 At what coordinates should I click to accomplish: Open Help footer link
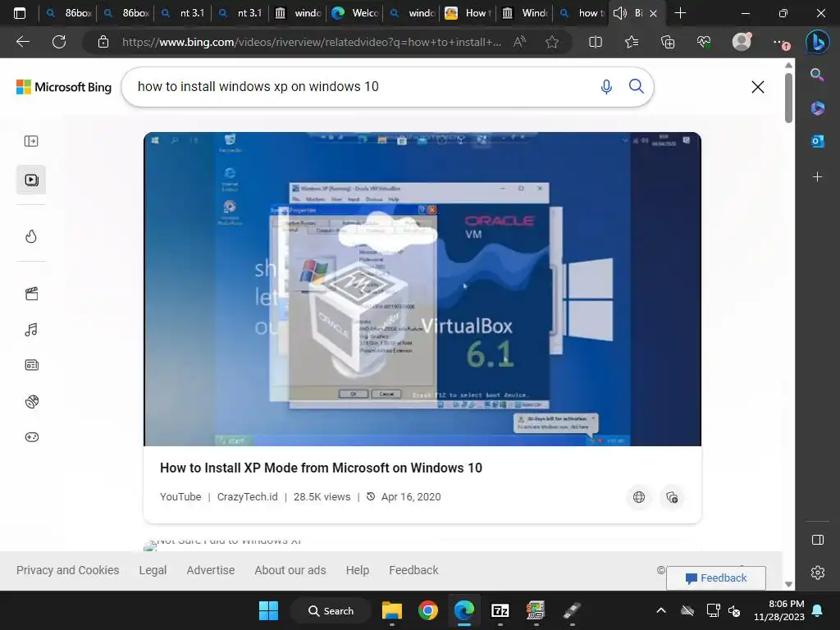[x=358, y=570]
